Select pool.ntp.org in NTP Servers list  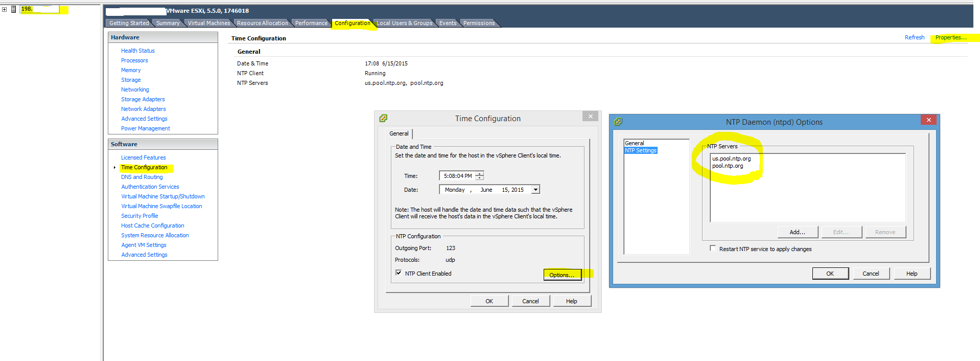coord(728,166)
